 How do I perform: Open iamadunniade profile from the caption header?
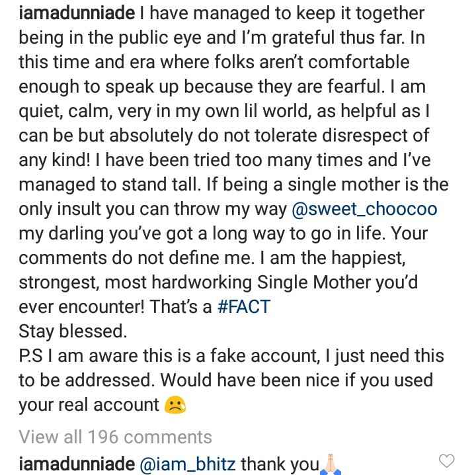click(77, 13)
